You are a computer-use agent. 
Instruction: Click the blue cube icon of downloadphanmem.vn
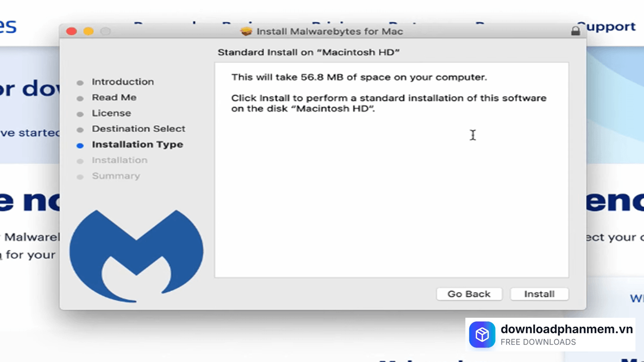482,334
